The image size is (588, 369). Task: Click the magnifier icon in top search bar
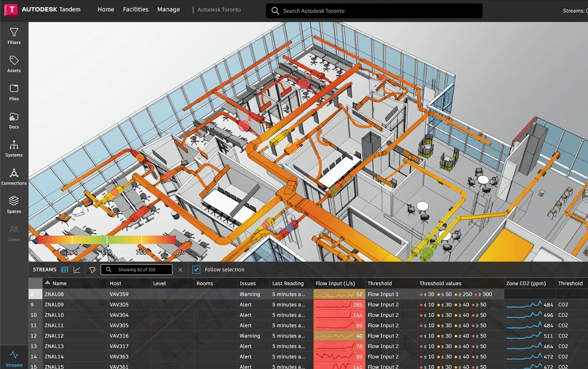click(x=275, y=10)
